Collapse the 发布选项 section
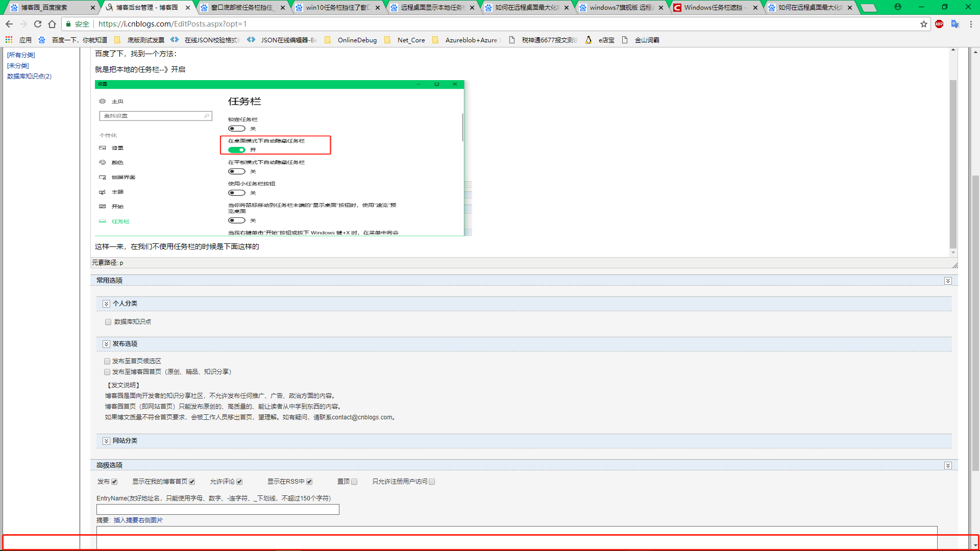The image size is (980, 551). pyautogui.click(x=106, y=344)
